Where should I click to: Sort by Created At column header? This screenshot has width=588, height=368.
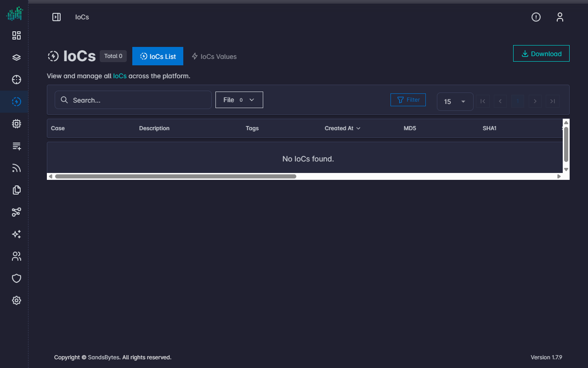pos(342,128)
